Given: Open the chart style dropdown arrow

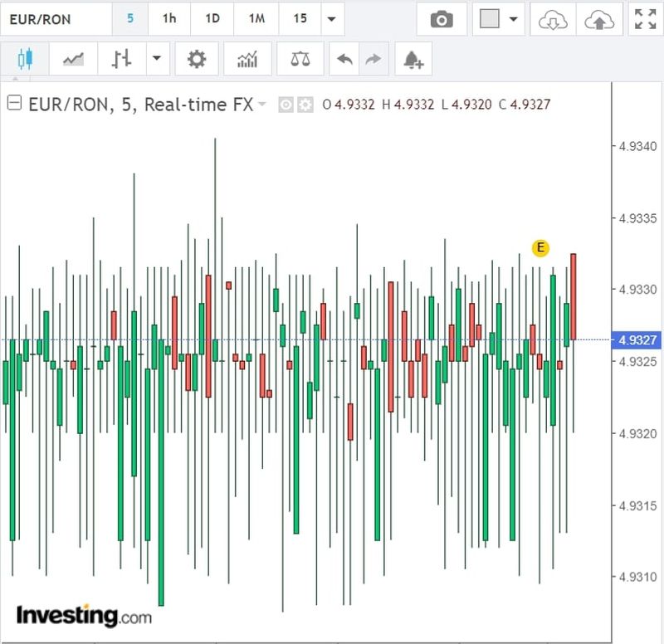Looking at the screenshot, I should 156,59.
